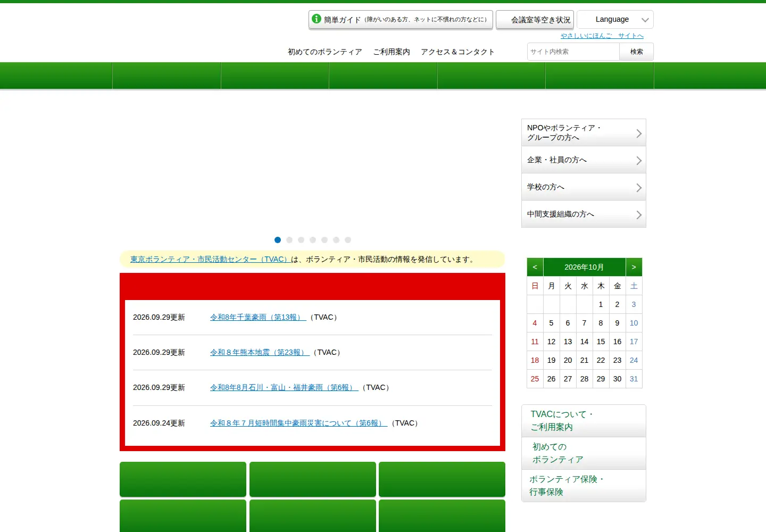Open 令和8年8月石川・富山・福井豪雨（第6報） link

(284, 387)
